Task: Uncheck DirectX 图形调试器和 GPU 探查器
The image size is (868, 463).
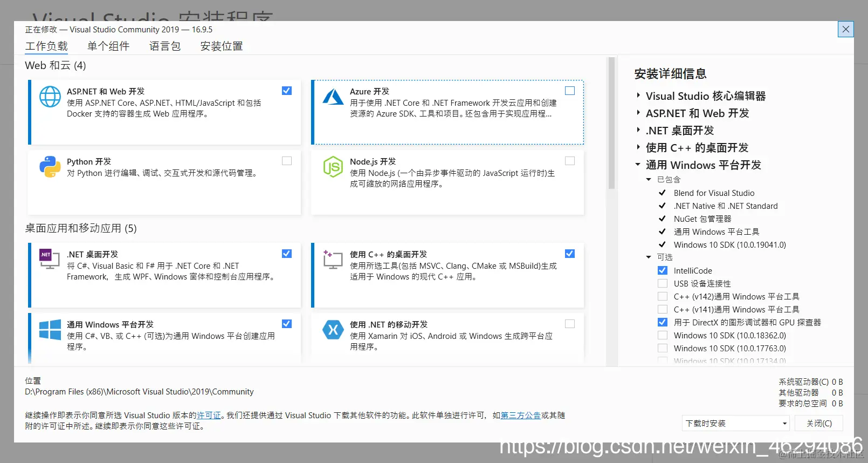Action: 663,322
